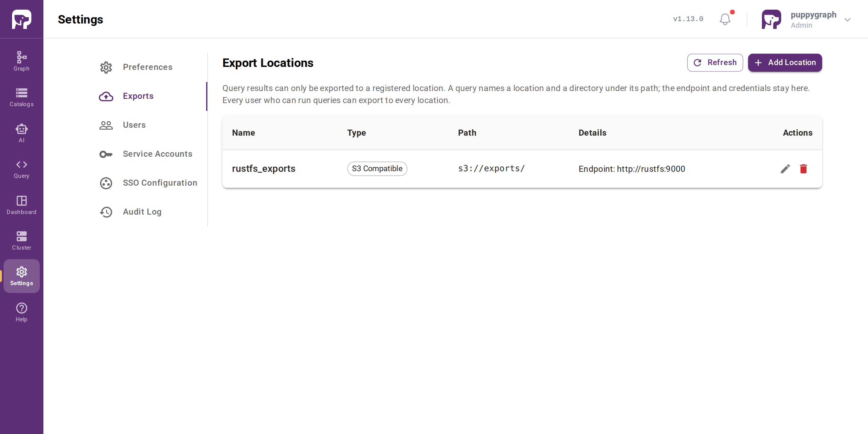868x434 pixels.
Task: Open the Cluster section in sidebar
Action: 22,241
